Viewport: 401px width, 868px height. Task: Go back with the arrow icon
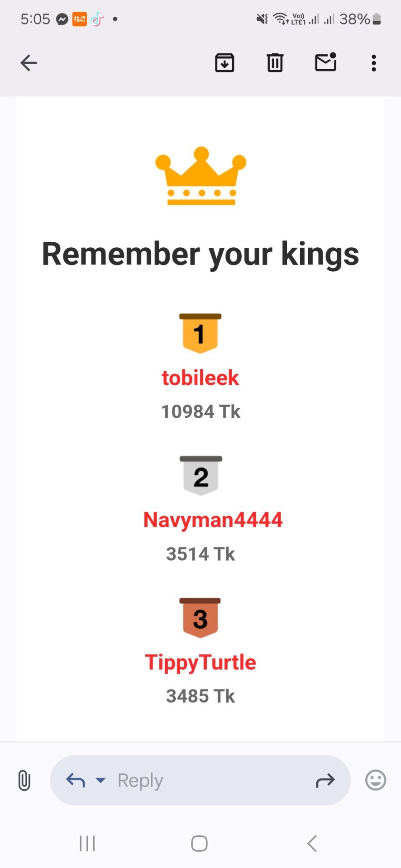(x=29, y=63)
